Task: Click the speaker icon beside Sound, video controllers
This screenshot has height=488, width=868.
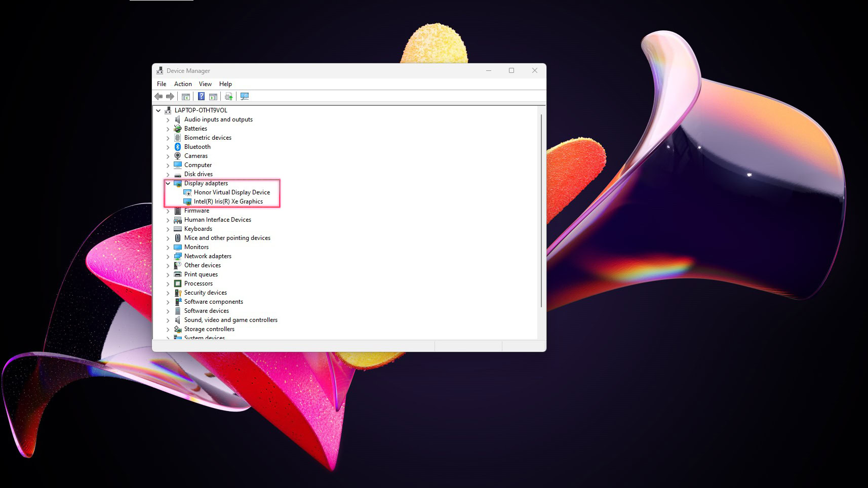Action: point(178,320)
